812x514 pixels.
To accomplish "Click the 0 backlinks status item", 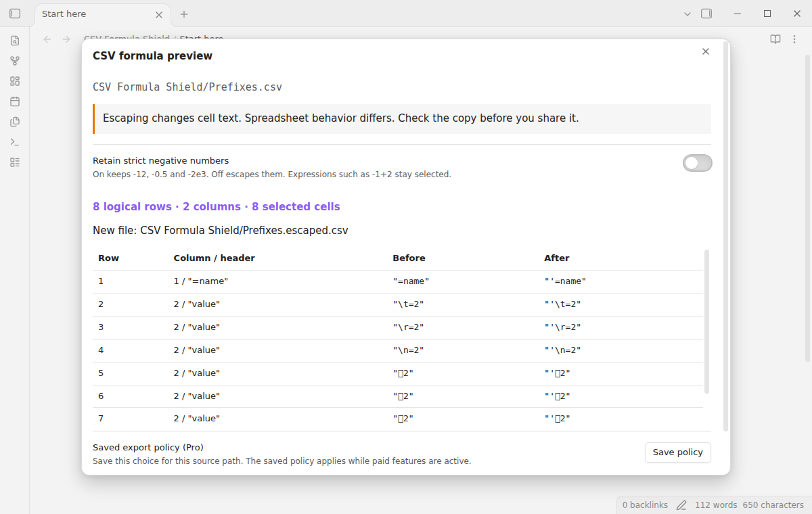I will click(645, 505).
